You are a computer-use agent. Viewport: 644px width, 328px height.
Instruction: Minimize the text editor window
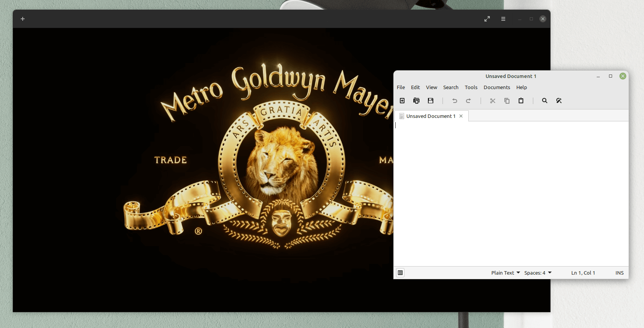598,76
